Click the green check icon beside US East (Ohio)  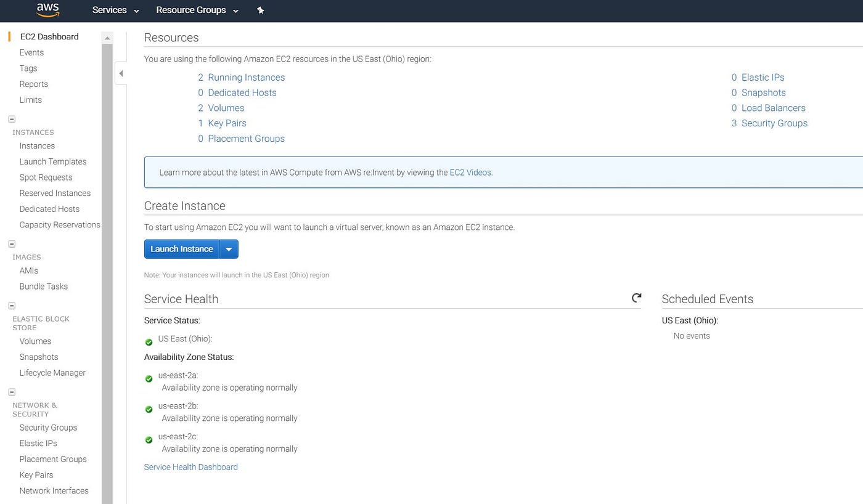pyautogui.click(x=149, y=342)
